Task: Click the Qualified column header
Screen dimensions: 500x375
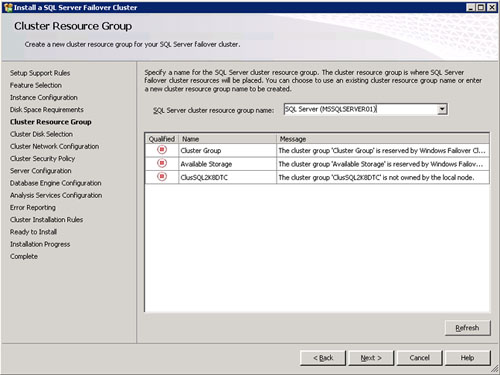Action: 162,139
